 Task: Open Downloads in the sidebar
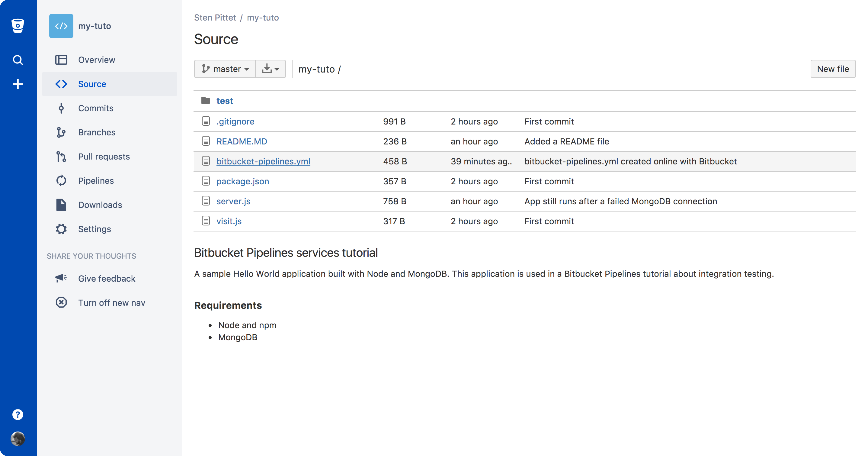tap(100, 205)
